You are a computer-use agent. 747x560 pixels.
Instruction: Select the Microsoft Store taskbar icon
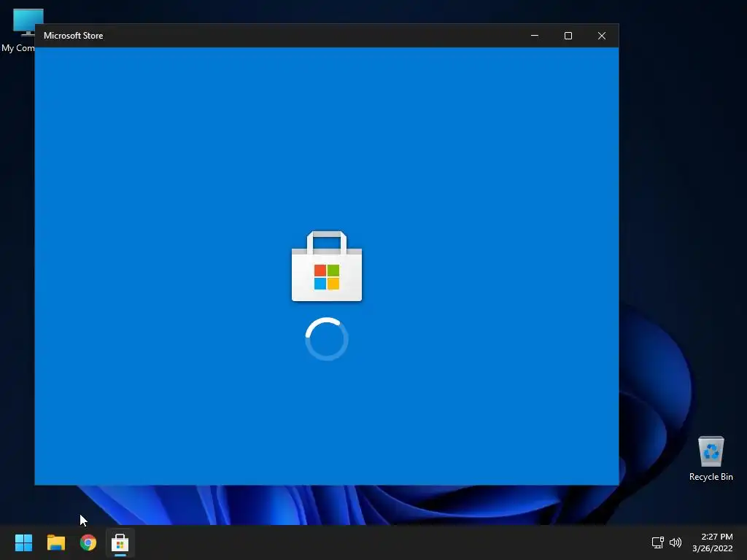pos(120,542)
